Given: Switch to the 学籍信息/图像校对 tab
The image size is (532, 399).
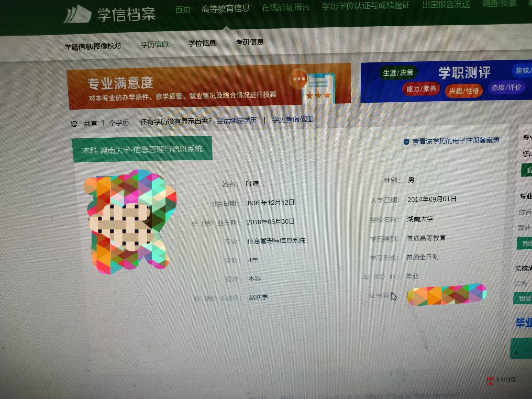Looking at the screenshot, I should [93, 46].
